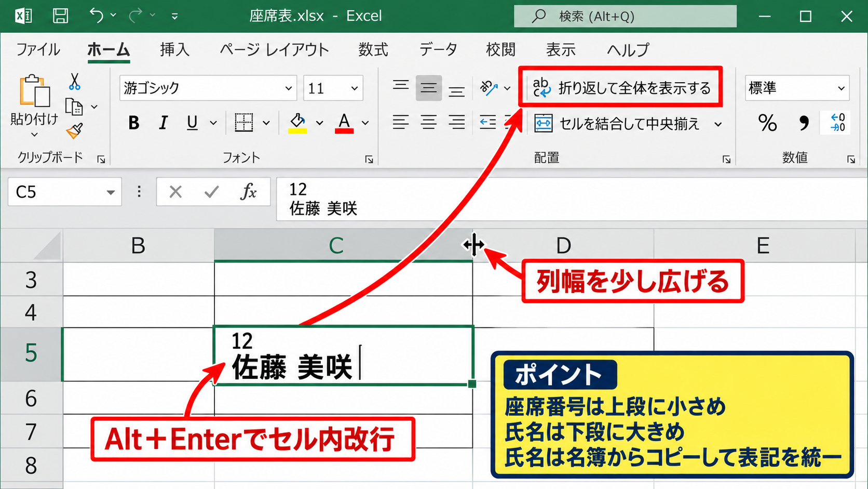Select column B header
The image size is (868, 489).
138,245
